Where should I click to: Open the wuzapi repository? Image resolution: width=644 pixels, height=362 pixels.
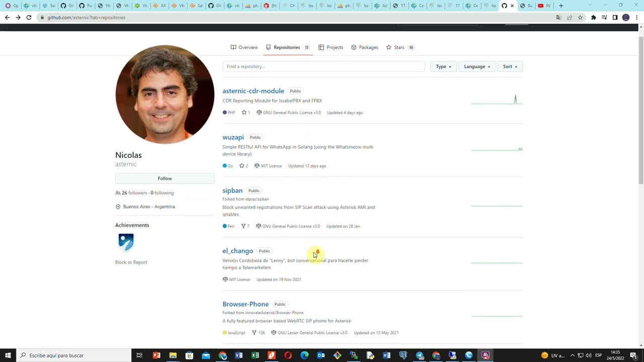(x=233, y=137)
